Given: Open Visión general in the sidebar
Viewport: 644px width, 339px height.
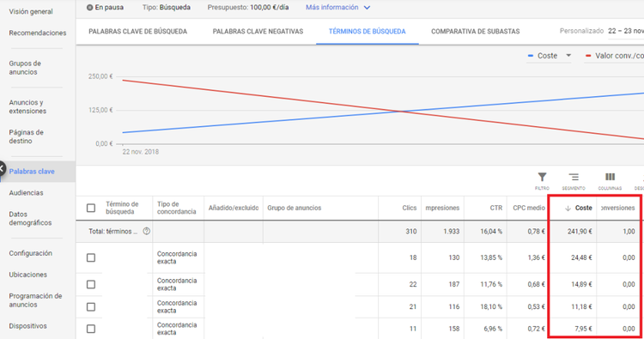Looking at the screenshot, I should (x=31, y=11).
